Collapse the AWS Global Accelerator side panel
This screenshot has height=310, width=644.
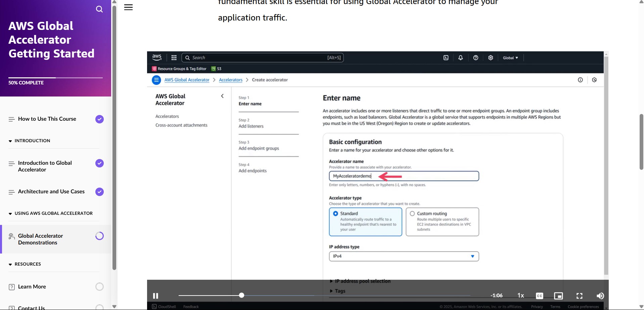point(222,96)
